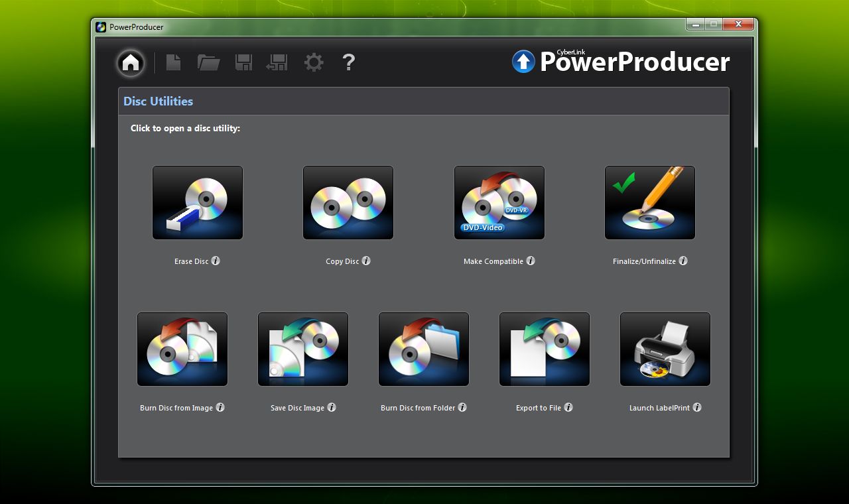The image size is (849, 504).
Task: Open the Make Compatible utility
Action: (x=499, y=203)
